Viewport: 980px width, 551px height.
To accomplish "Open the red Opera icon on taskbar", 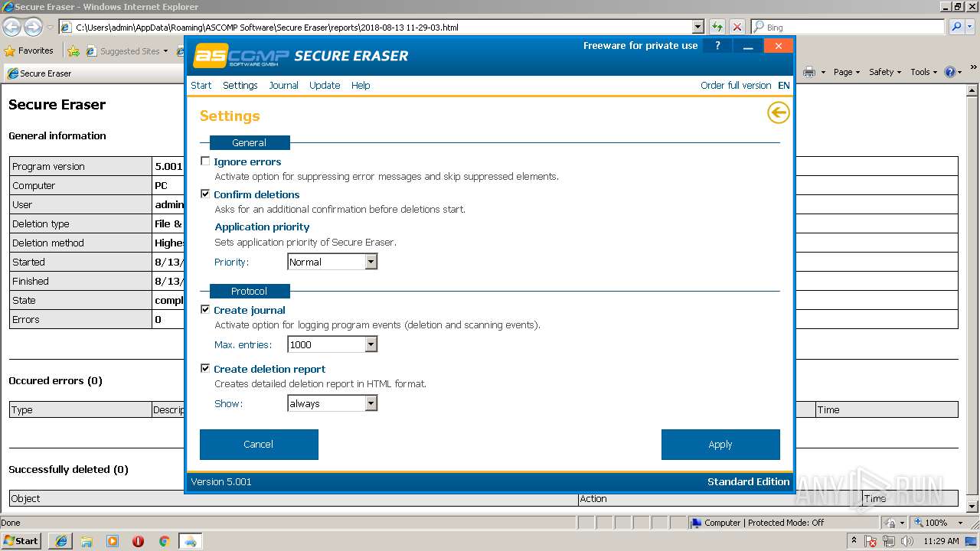I will coord(138,541).
